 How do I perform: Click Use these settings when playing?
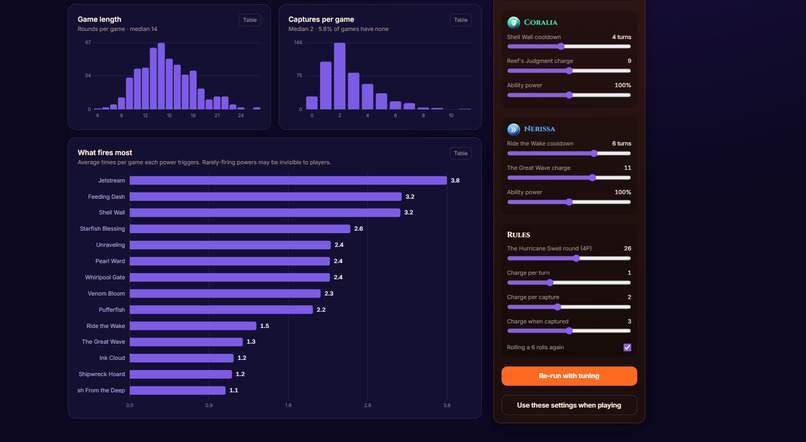tap(569, 405)
